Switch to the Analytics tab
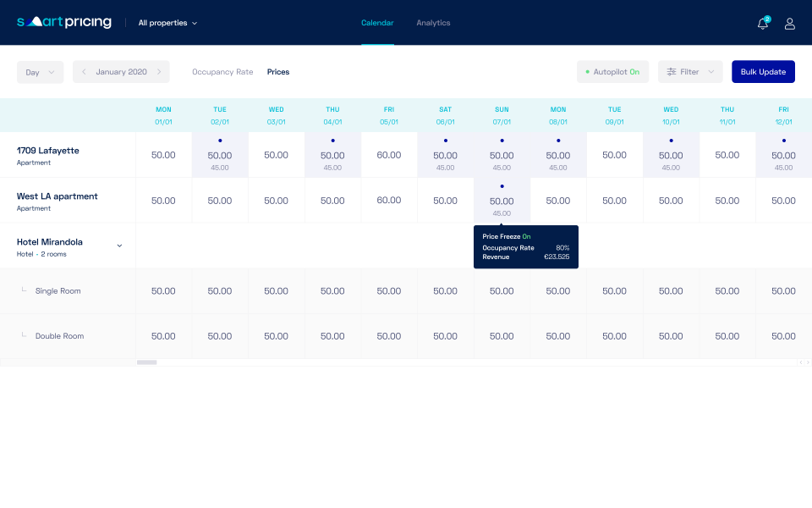 433,23
